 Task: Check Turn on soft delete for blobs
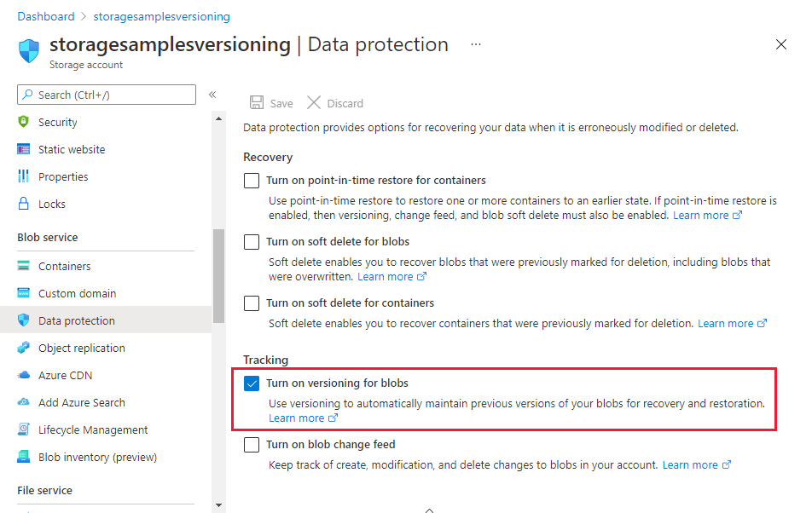tap(252, 241)
